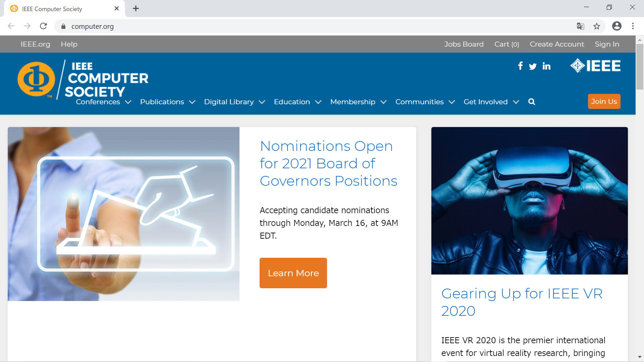Click the browser back arrow
This screenshot has height=362, width=644.
coord(11,26)
